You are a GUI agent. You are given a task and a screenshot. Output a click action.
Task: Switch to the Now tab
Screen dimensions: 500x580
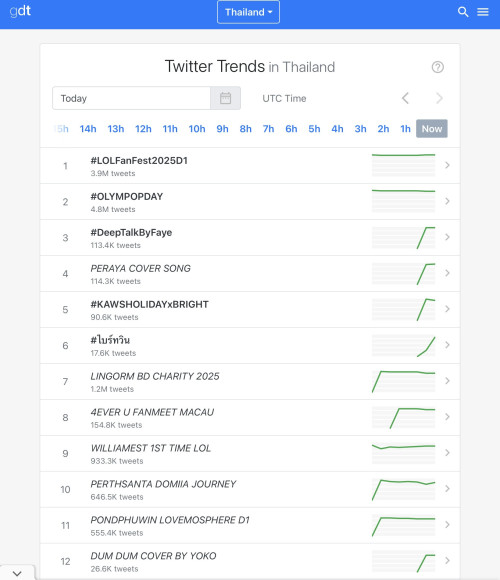pos(432,129)
